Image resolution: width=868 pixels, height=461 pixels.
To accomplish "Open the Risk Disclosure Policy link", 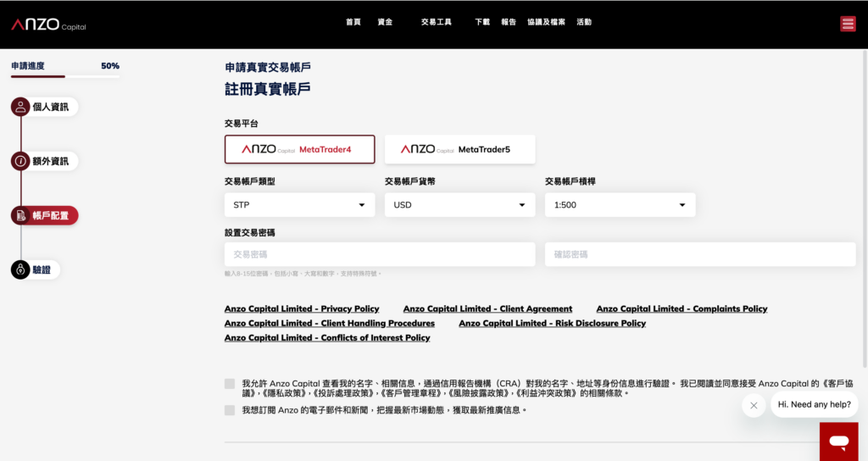I will (553, 323).
